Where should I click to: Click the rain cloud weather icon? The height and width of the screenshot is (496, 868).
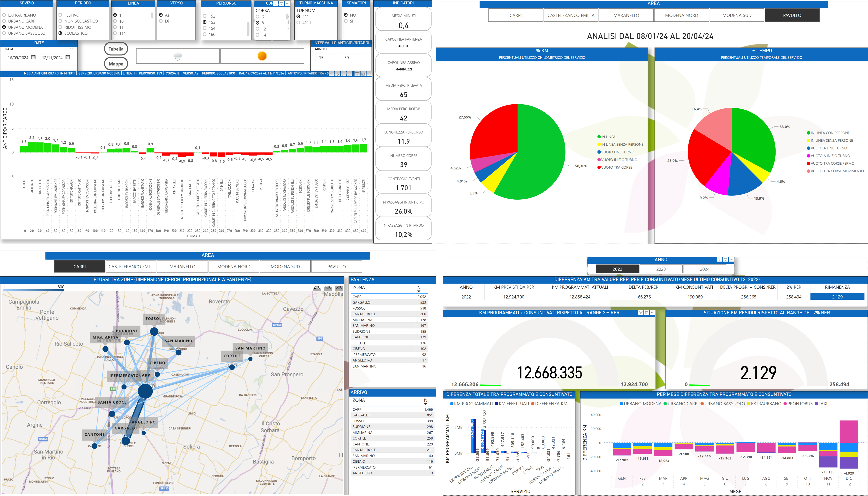point(177,56)
